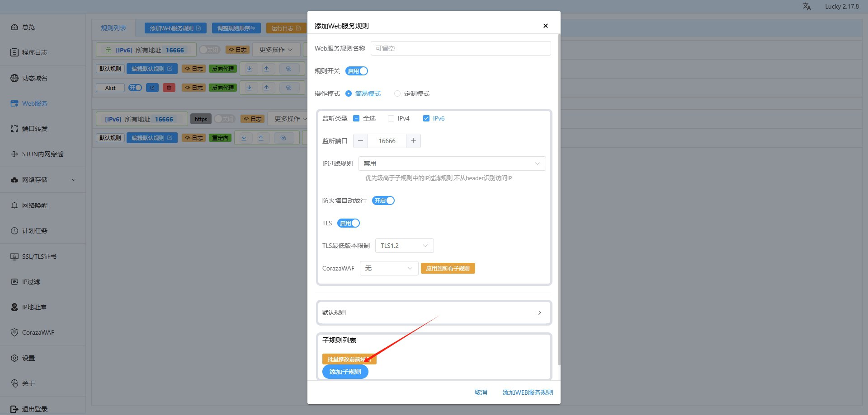The width and height of the screenshot is (868, 415).
Task: Click the Alist rule edit icon
Action: [152, 88]
